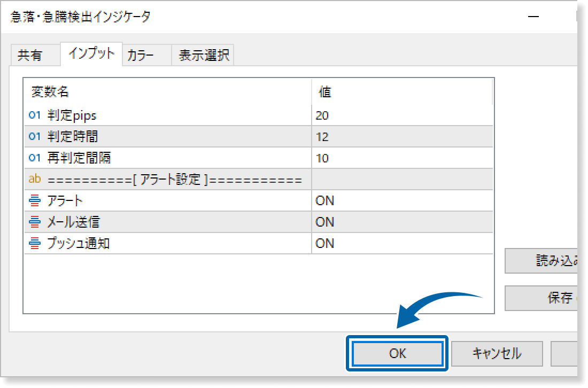Click the integer icon beside 判定pips
The image size is (588, 388).
pos(35,115)
